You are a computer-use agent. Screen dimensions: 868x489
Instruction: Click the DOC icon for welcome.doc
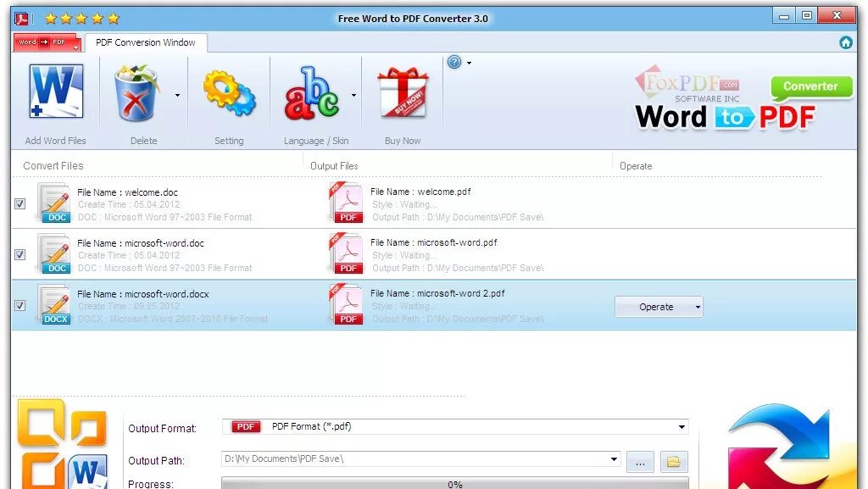tap(54, 203)
